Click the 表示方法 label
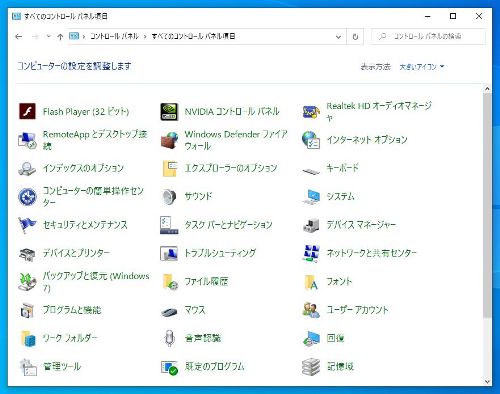 (375, 67)
